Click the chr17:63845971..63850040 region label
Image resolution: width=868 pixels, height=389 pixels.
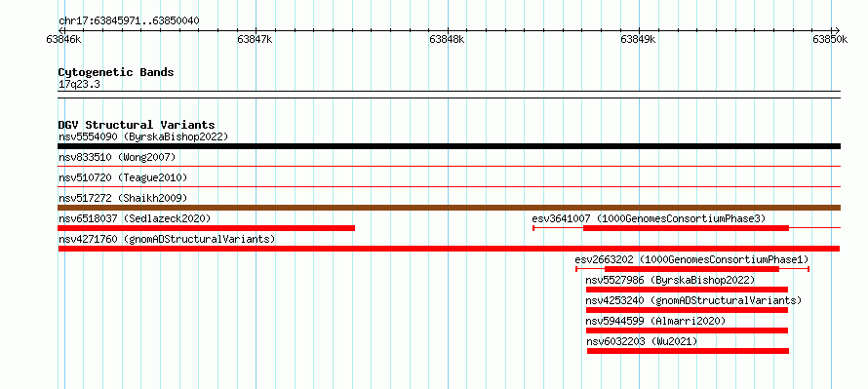129,20
